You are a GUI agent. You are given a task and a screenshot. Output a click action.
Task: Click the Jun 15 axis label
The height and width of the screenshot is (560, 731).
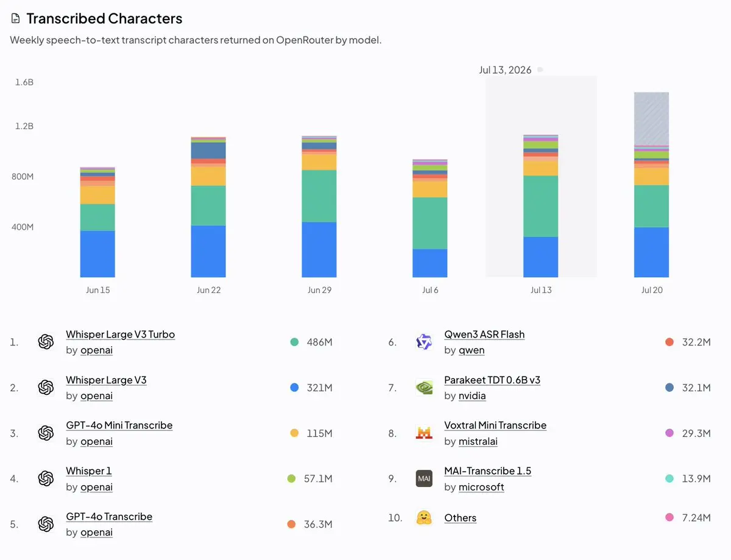coord(98,290)
